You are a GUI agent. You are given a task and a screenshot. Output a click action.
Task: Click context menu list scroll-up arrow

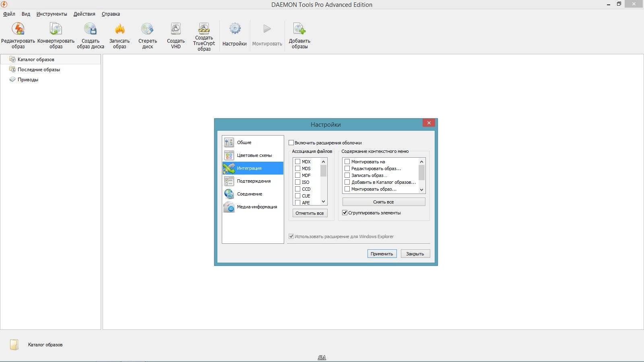click(421, 162)
